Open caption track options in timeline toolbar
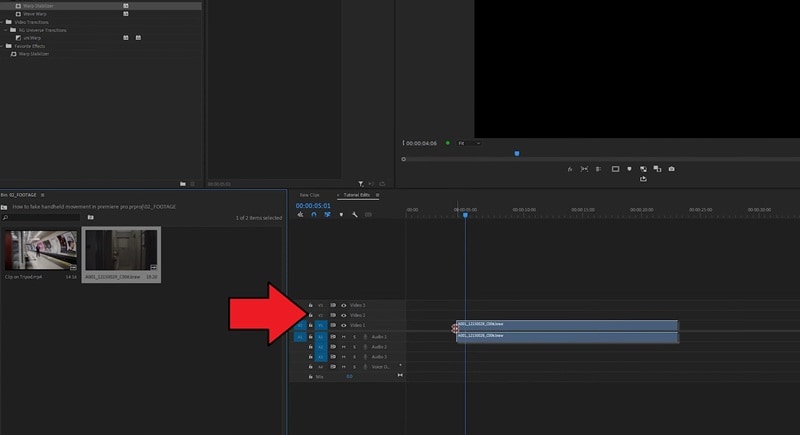800x435 pixels. (368, 215)
